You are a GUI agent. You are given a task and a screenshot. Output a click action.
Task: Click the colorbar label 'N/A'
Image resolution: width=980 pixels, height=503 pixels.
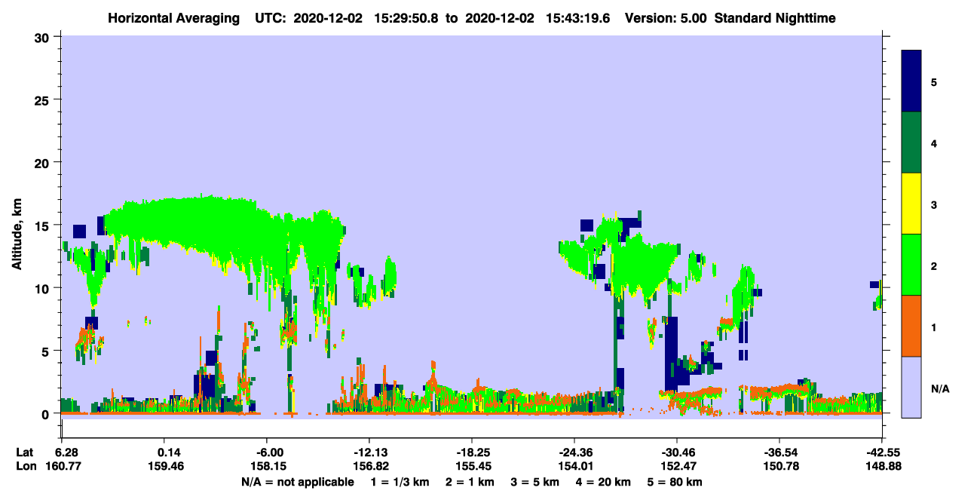point(939,388)
